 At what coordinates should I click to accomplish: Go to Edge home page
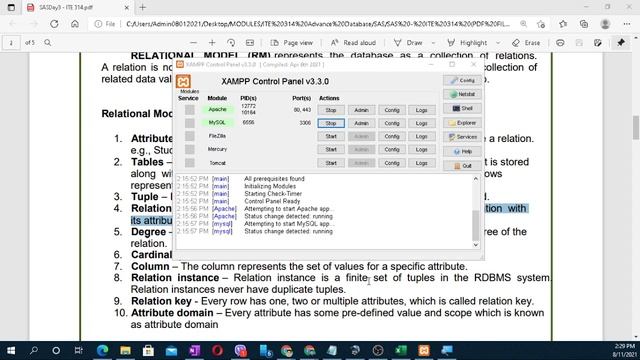point(75,24)
